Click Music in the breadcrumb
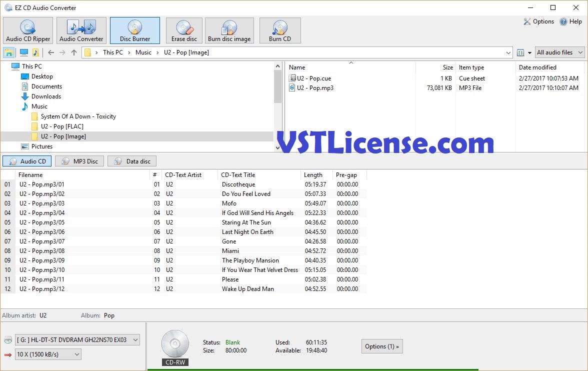 (x=143, y=52)
